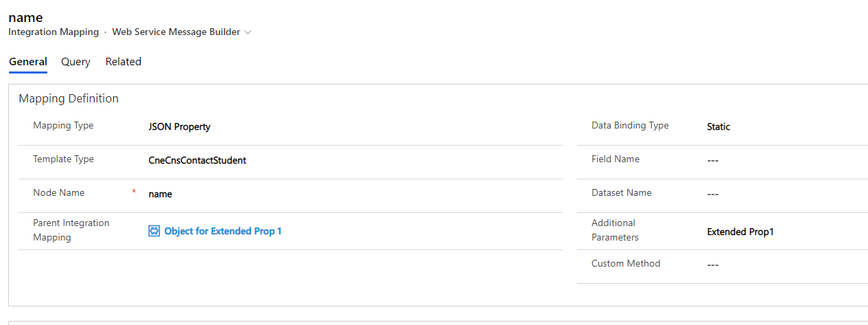
Task: Expand the form selector chevron
Action: (248, 32)
